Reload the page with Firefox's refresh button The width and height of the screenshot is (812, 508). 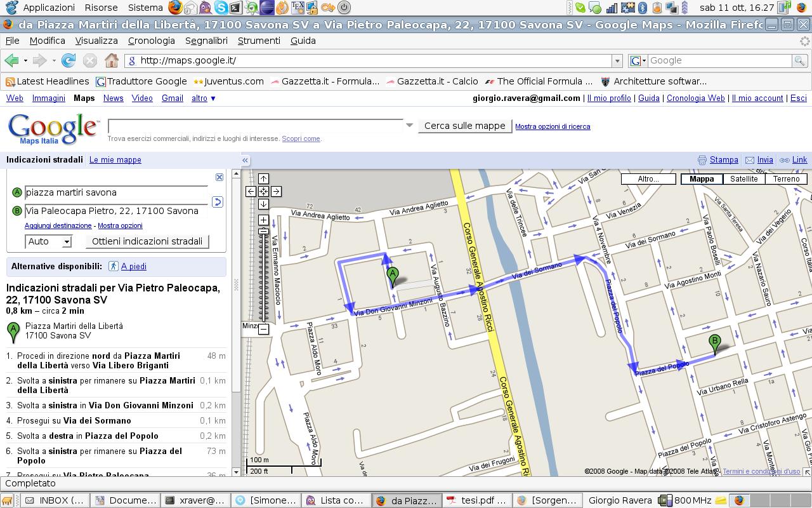(x=69, y=60)
